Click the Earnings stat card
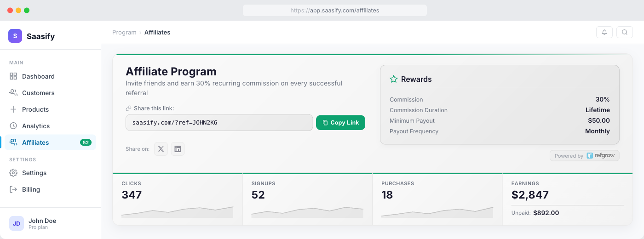The width and height of the screenshot is (644, 239). pyautogui.click(x=567, y=199)
